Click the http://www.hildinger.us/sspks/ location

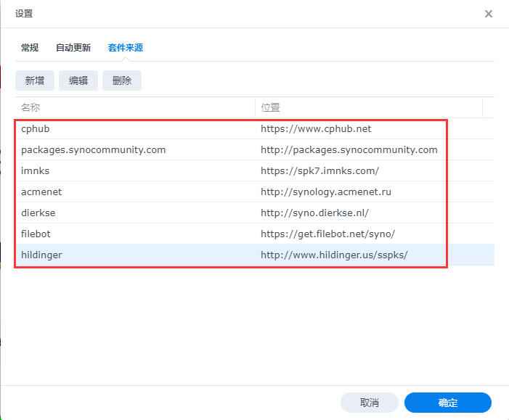point(334,255)
